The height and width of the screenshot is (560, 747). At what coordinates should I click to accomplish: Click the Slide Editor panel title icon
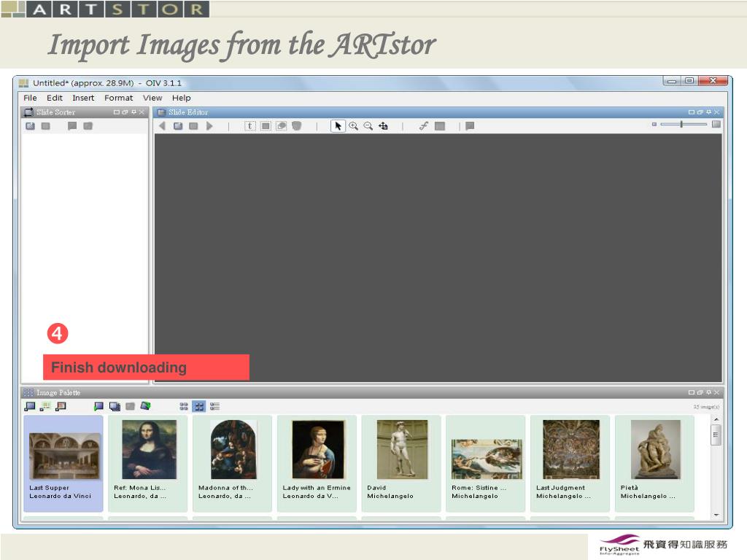[x=161, y=112]
